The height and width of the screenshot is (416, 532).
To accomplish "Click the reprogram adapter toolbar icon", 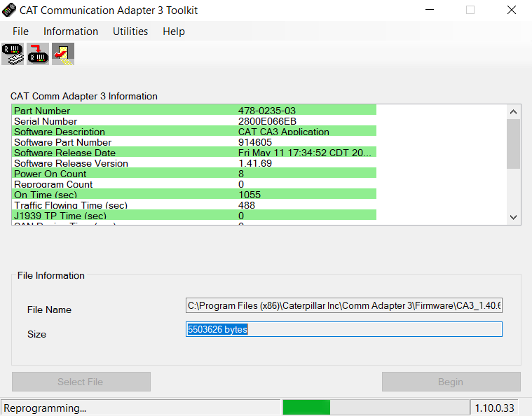I will (38, 54).
